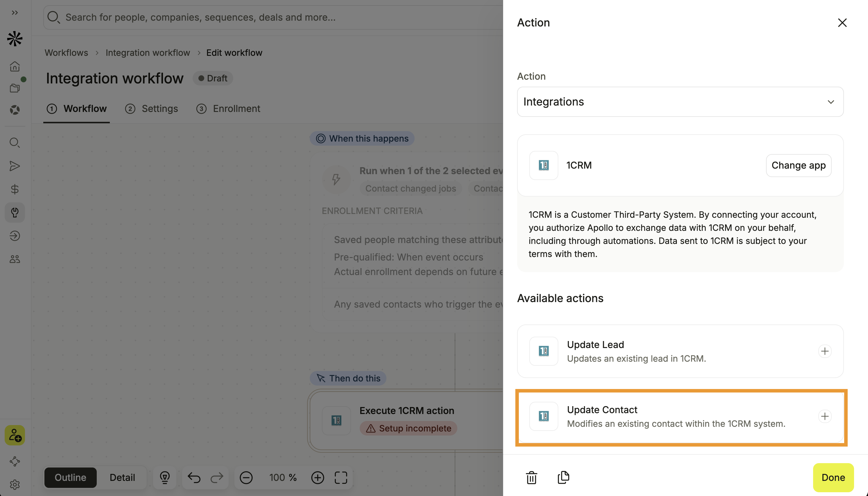This screenshot has height=496, width=868.
Task: Select the Outline view toggle
Action: click(x=70, y=477)
